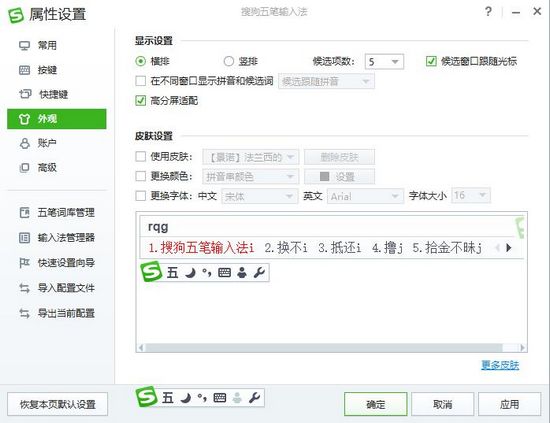
Task: Click wrench icon in preview status bar
Action: tap(259, 273)
